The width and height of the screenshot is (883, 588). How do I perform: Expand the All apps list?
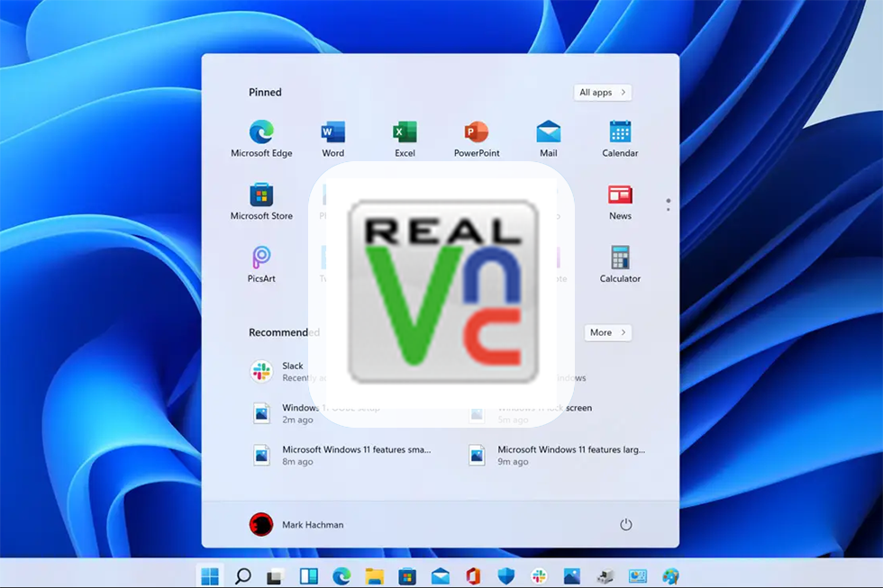pos(603,92)
